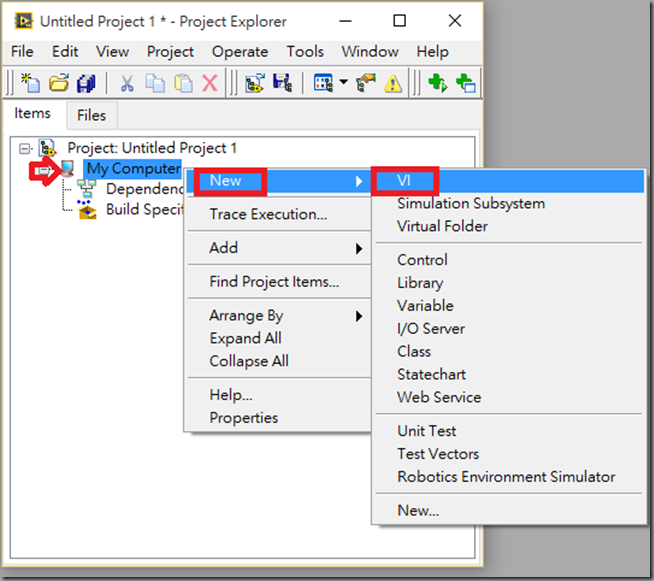Select the Build Specifications tree row
The image size is (654, 581).
pos(144,209)
